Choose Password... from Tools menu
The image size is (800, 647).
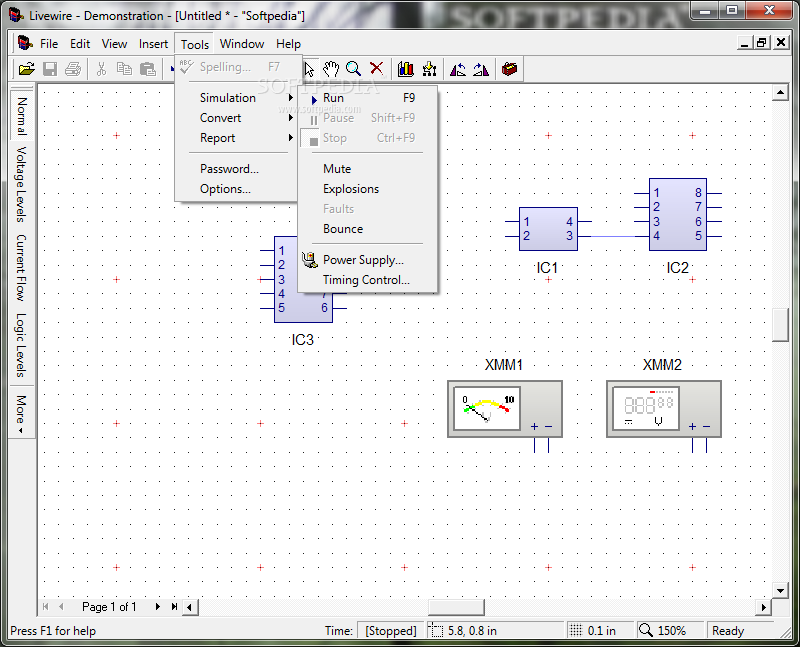pyautogui.click(x=238, y=169)
